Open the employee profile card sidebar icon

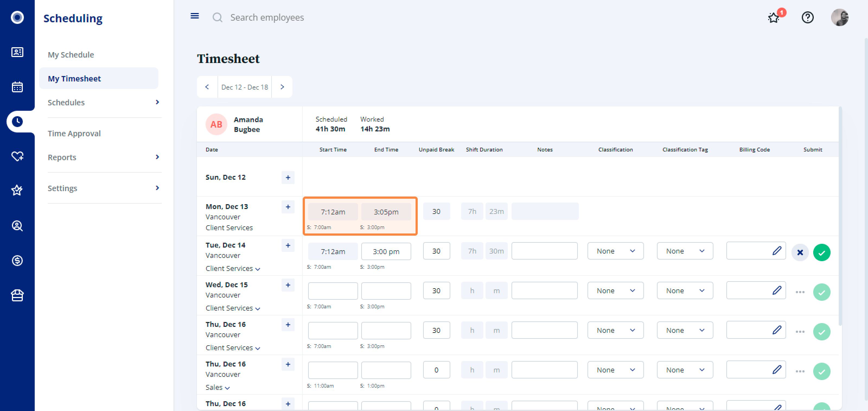(17, 52)
